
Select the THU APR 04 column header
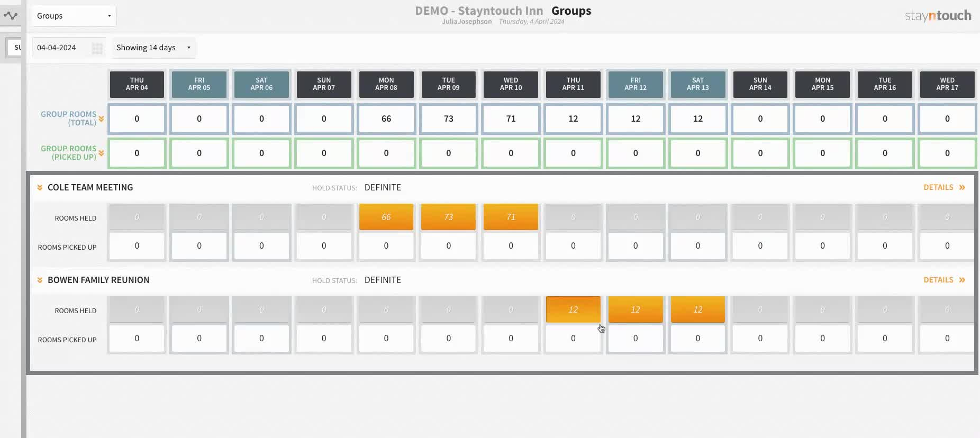(x=137, y=84)
